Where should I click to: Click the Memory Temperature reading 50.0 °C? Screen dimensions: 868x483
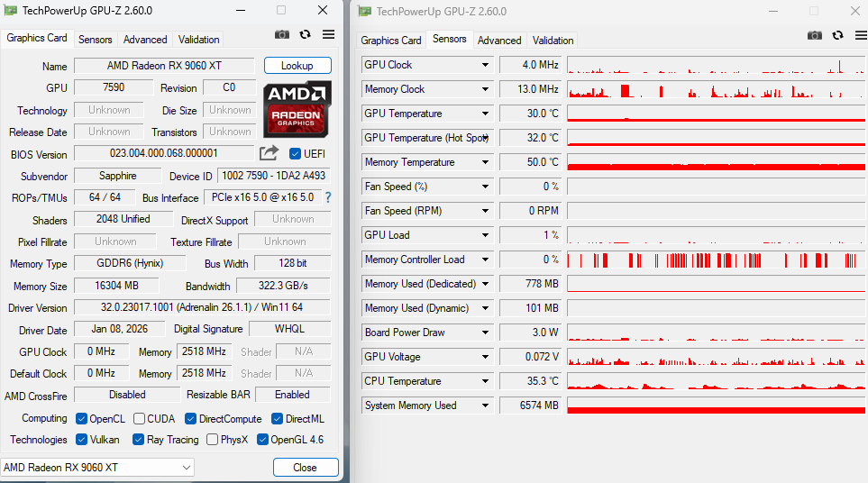[530, 162]
